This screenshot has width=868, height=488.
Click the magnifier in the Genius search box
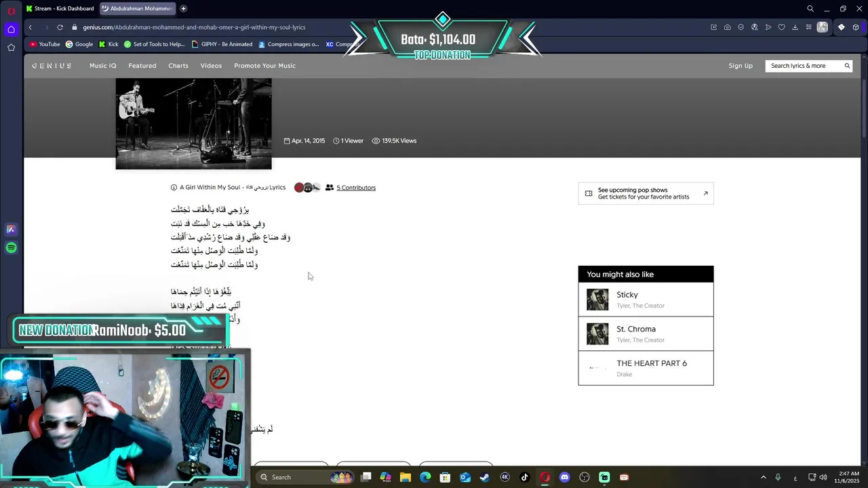[x=847, y=66]
